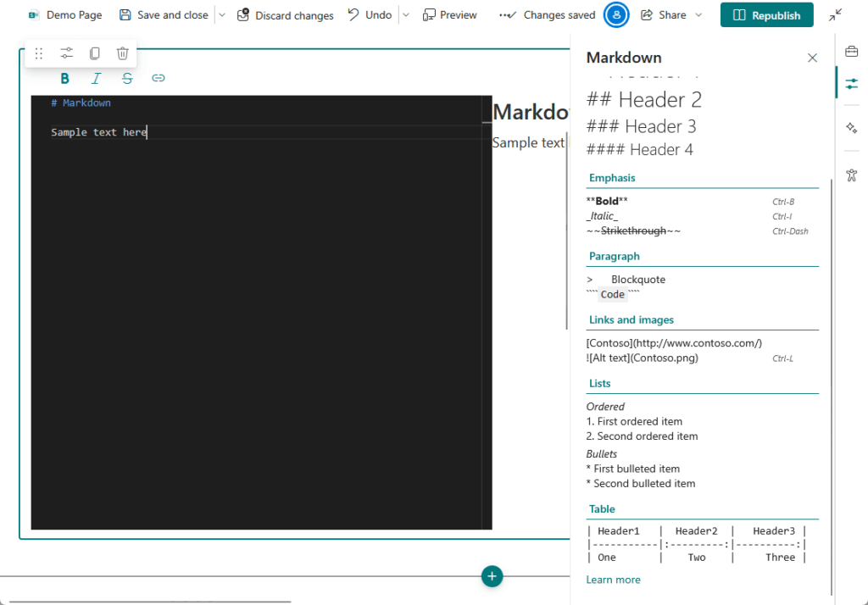Apply strikethrough formatting in markdown toolbar
This screenshot has width=868, height=605.
click(127, 79)
